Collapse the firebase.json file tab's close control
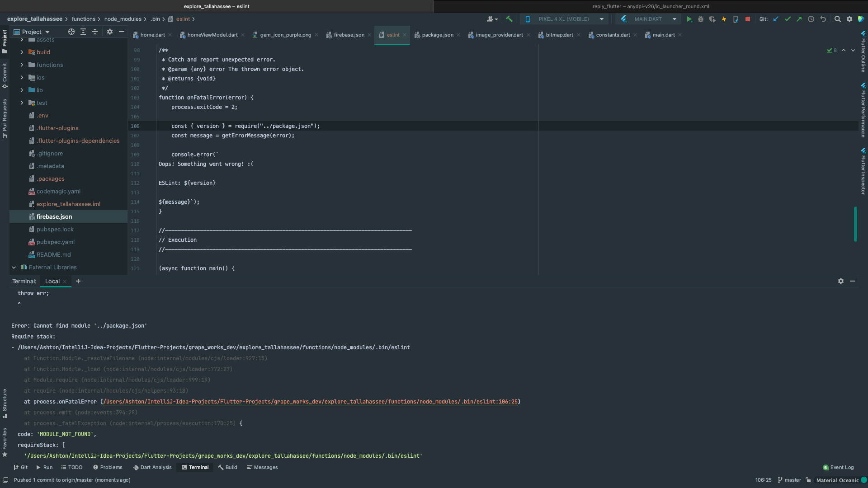The image size is (868, 488). pyautogui.click(x=370, y=34)
